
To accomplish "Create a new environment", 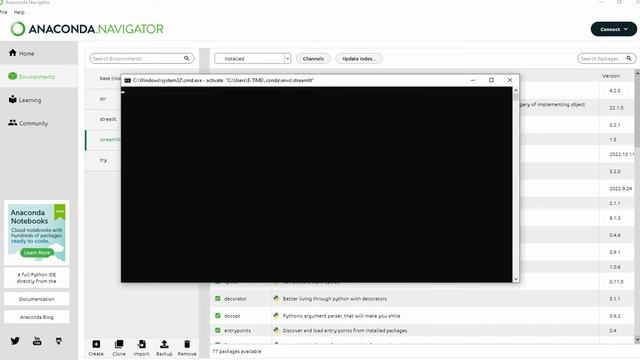I will 96,348.
